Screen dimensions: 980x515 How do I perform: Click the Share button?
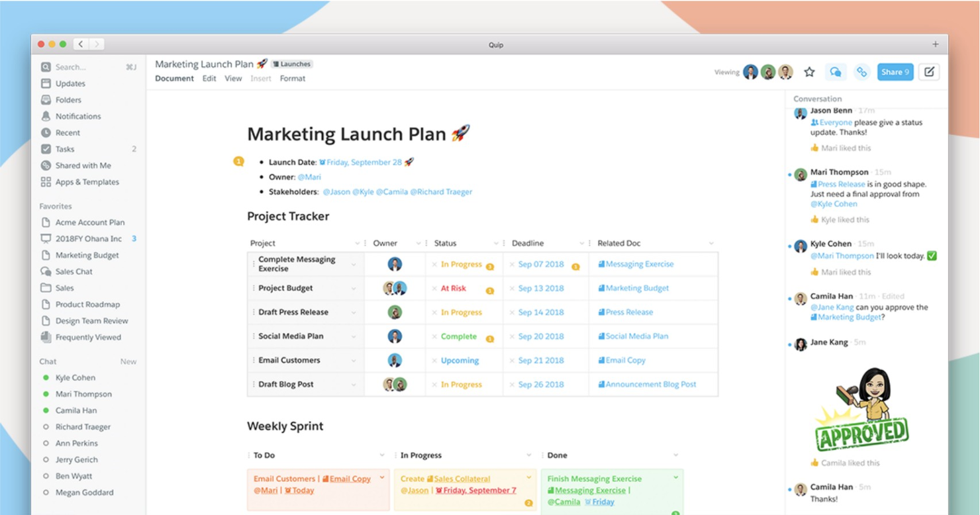(895, 71)
